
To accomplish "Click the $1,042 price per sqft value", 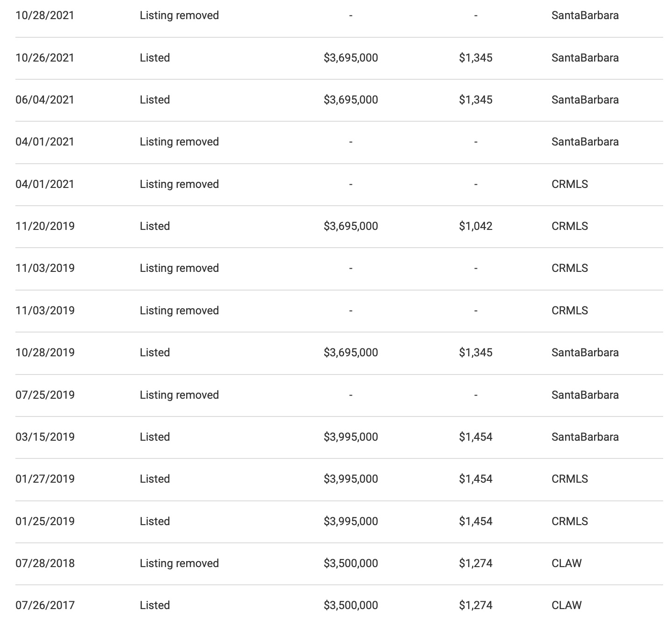I will pyautogui.click(x=476, y=226).
